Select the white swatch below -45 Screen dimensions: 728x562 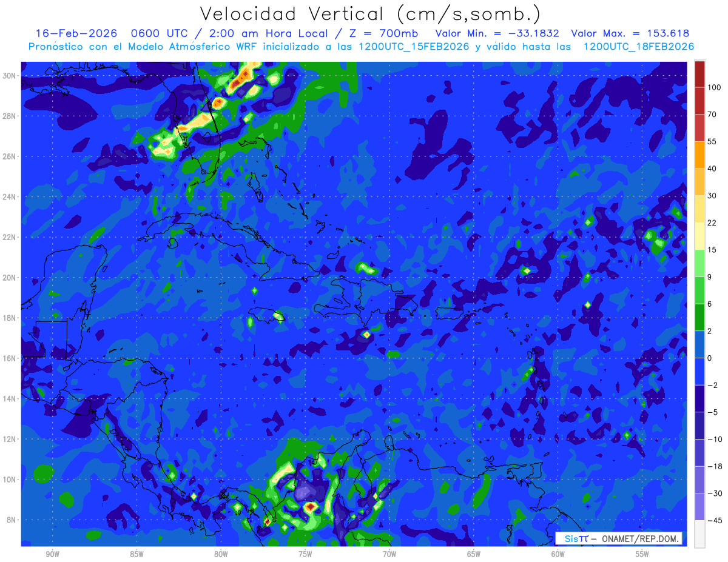tap(699, 534)
